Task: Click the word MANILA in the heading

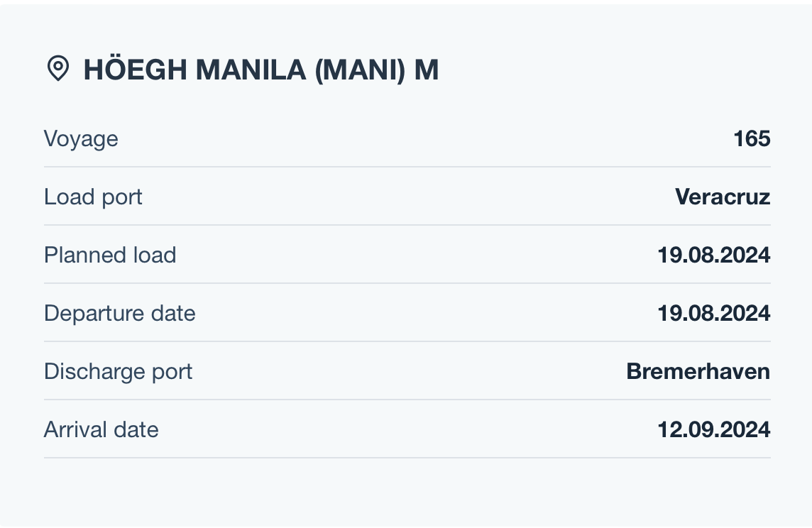Action: click(251, 70)
